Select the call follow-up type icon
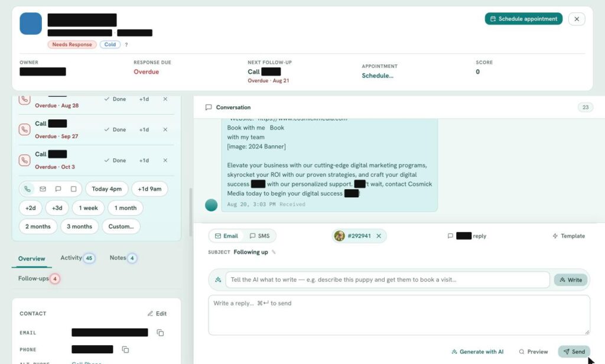Screen dimensions: 605x364 [27, 188]
